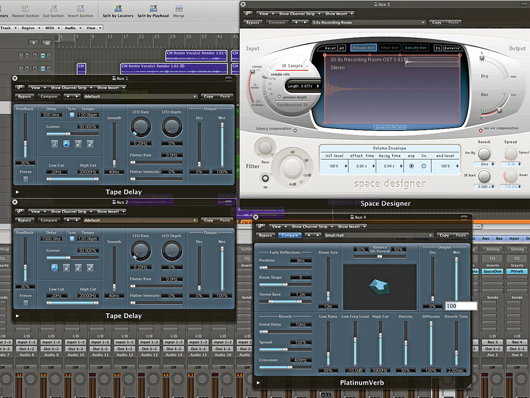Image resolution: width=530 pixels, height=398 pixels.
Task: Click Compare button in Aux 4
Action: [x=290, y=235]
